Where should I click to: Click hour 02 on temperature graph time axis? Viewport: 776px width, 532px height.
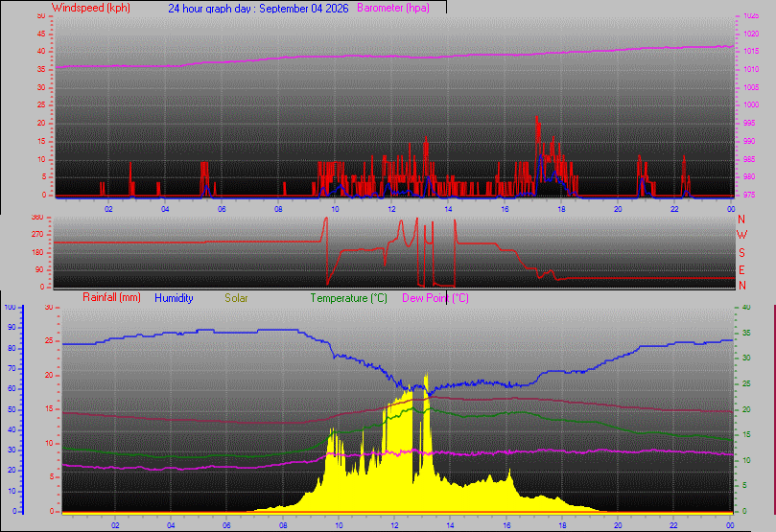(x=115, y=525)
